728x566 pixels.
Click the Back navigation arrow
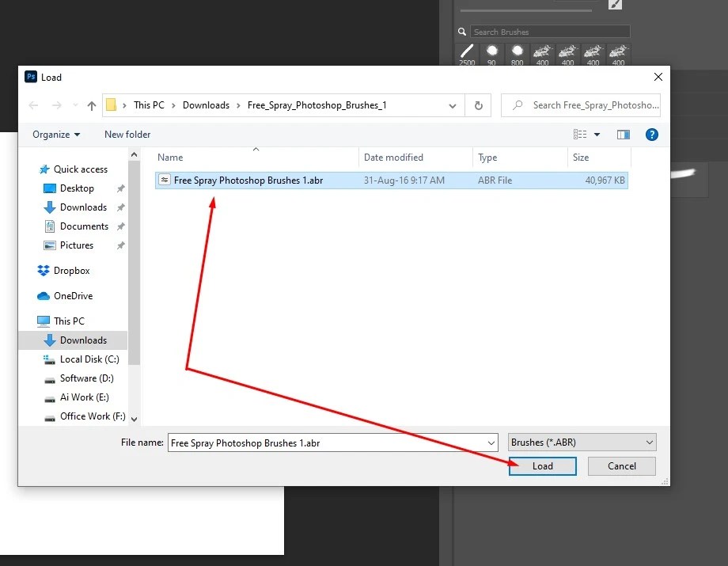pos(32,104)
